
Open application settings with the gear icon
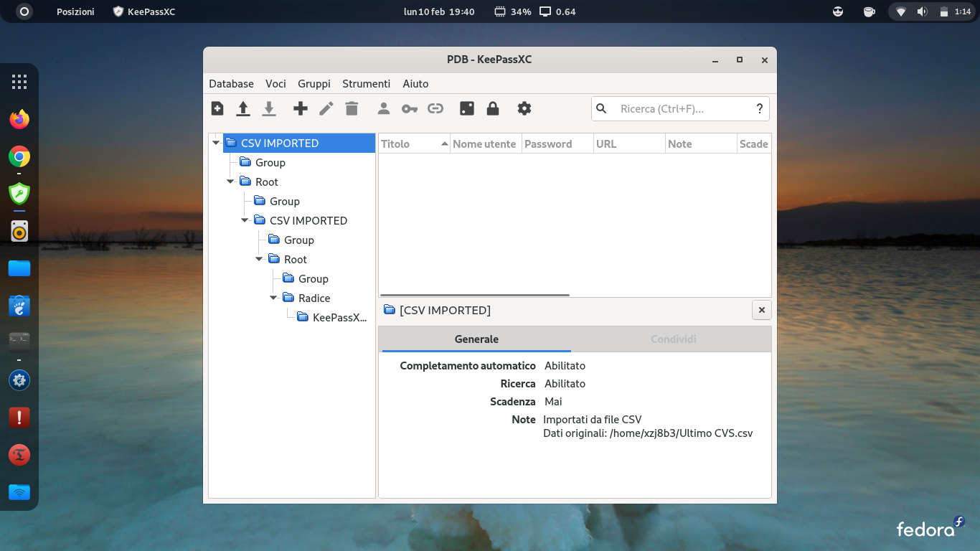point(524,108)
